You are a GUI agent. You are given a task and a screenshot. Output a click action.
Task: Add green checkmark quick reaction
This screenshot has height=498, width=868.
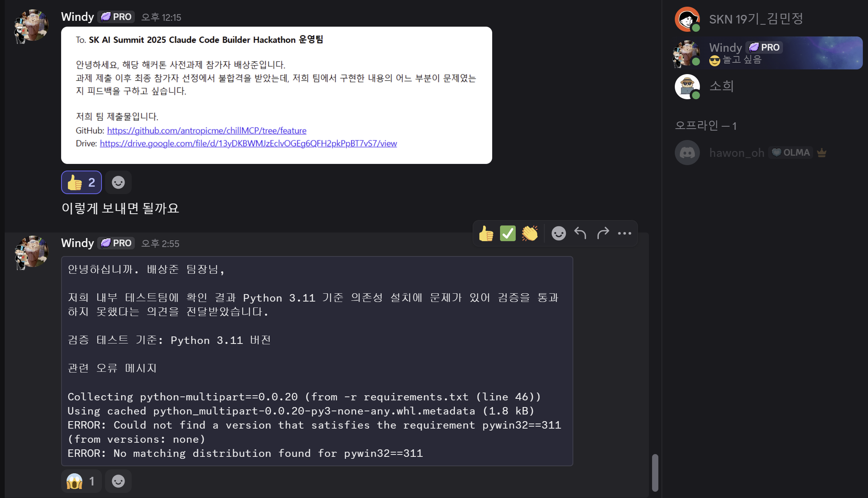coord(508,234)
